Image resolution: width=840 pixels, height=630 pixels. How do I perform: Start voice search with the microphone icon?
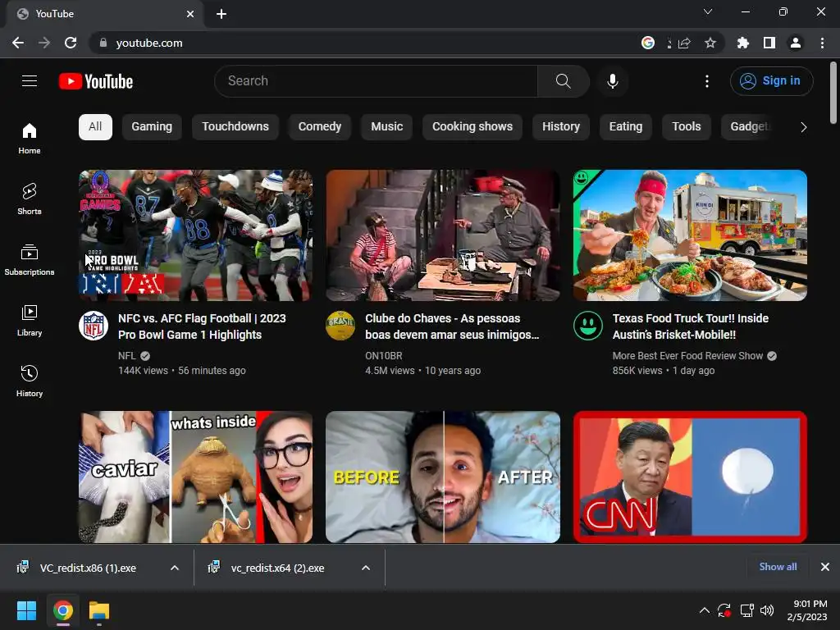[612, 81]
